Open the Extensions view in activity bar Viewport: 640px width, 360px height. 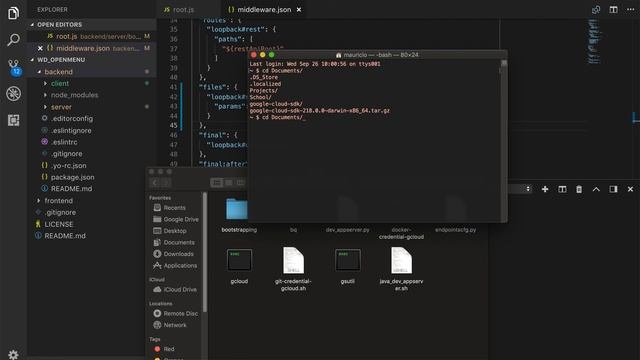click(x=13, y=120)
